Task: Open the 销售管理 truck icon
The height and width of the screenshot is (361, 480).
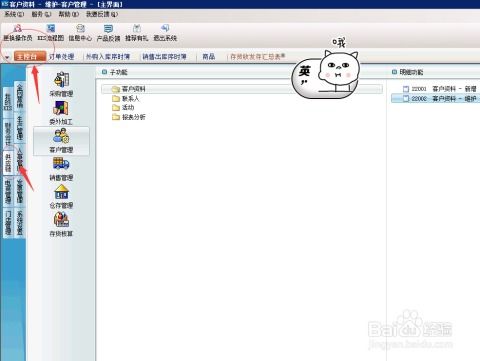Action: 61,164
